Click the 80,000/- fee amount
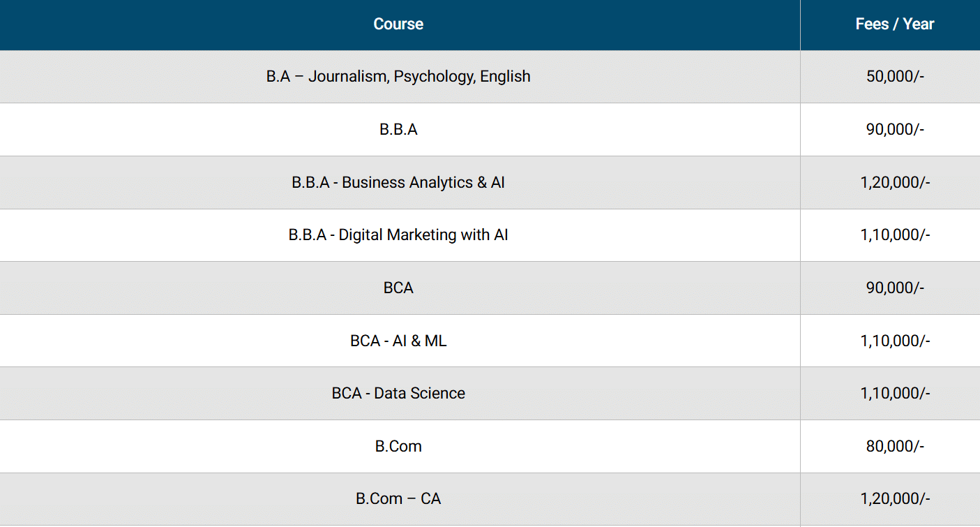This screenshot has width=980, height=527. 895,447
